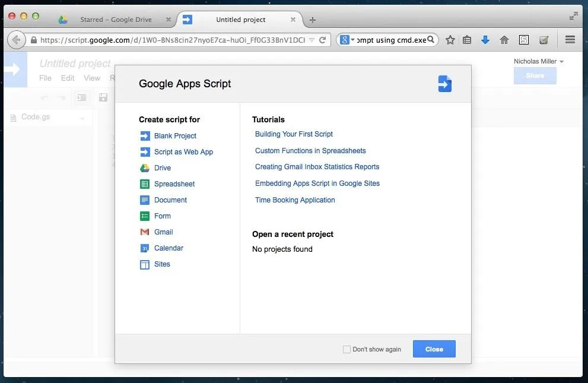
Task: Click the URL address bar field
Action: (173, 40)
